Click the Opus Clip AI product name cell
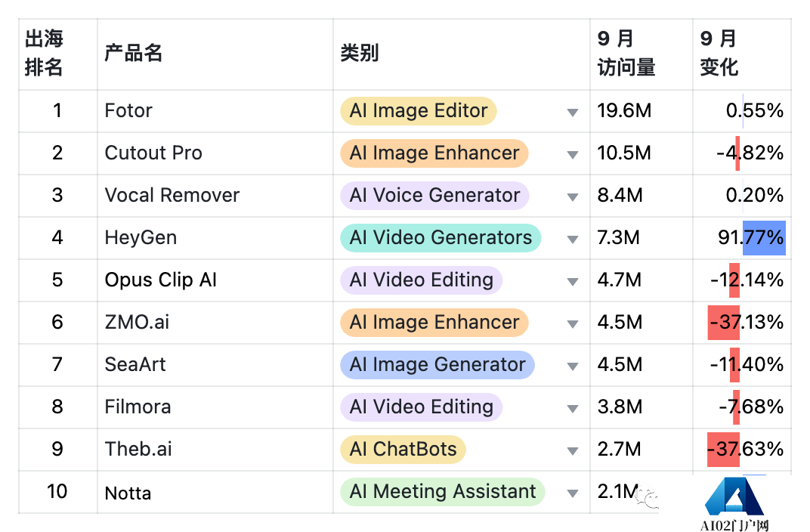810x532 pixels. point(215,280)
